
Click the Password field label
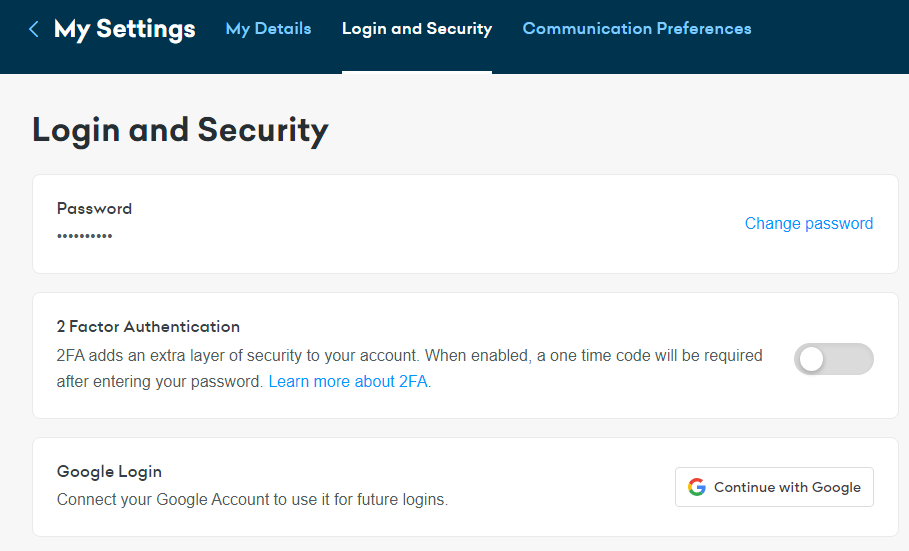94,209
